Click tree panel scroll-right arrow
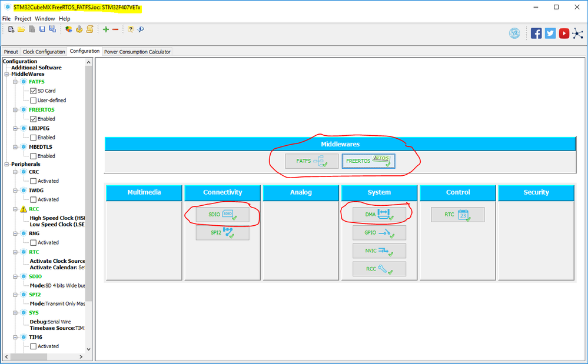 click(81, 357)
